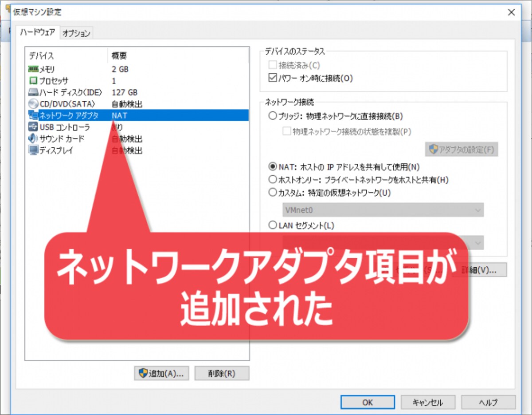Viewport: 532px width, 415px height.
Task: Toggle 物理ネットワーク接続の状態を複製(P) checkbox
Action: click(x=286, y=131)
